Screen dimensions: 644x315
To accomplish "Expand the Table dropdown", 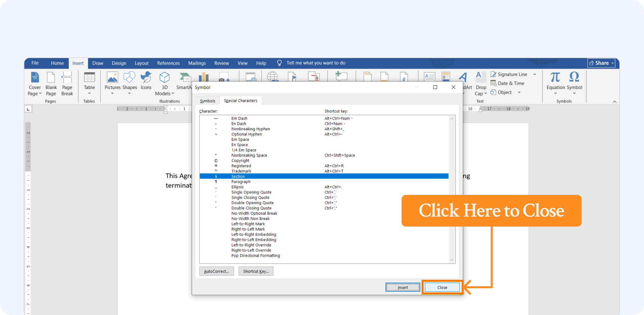I will pyautogui.click(x=89, y=93).
